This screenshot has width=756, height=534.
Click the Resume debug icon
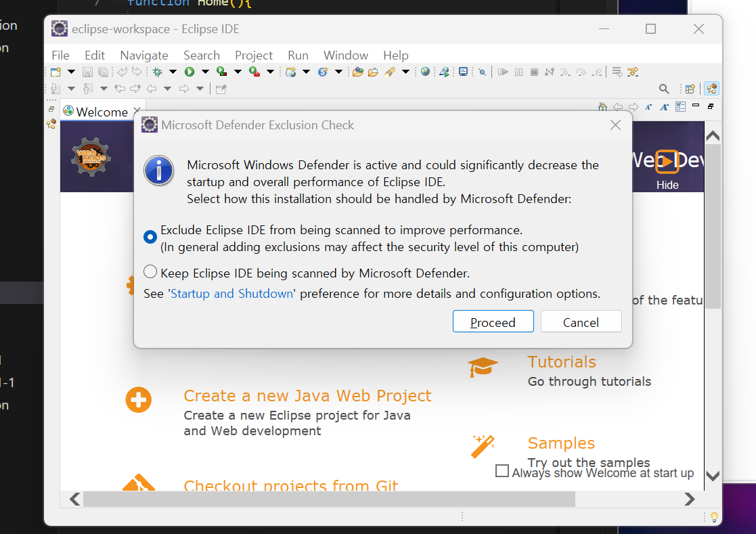tap(503, 72)
